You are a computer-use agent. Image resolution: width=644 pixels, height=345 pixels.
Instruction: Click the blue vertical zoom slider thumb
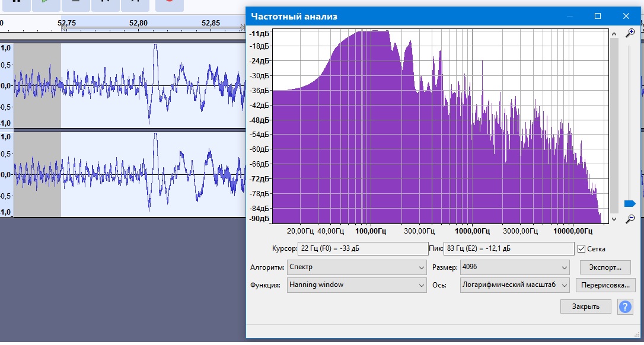tap(630, 203)
